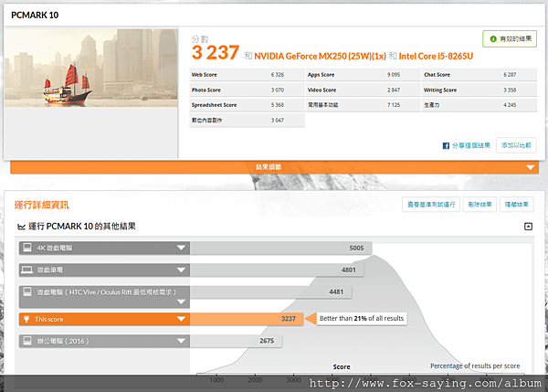548x392 pixels.
Task: Click the 5005 score bar
Action: tap(280, 248)
